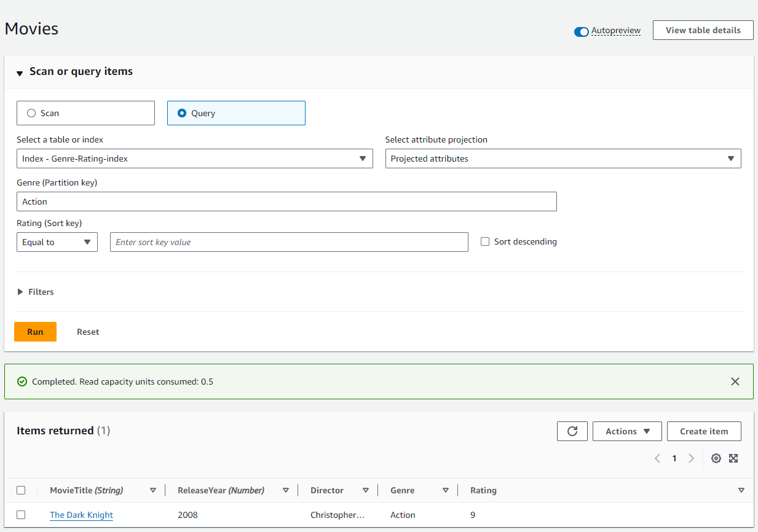
Task: Open the Actions dropdown menu
Action: (x=626, y=431)
